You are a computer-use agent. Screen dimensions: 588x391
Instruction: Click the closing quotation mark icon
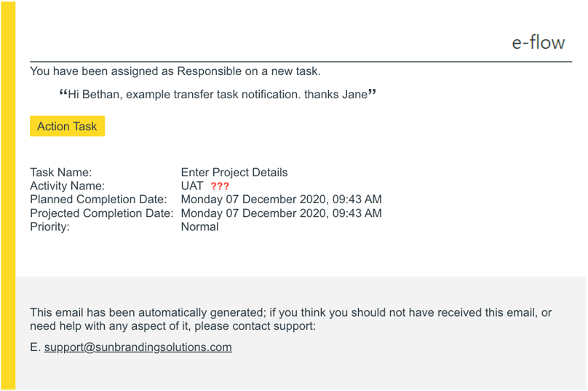372,92
